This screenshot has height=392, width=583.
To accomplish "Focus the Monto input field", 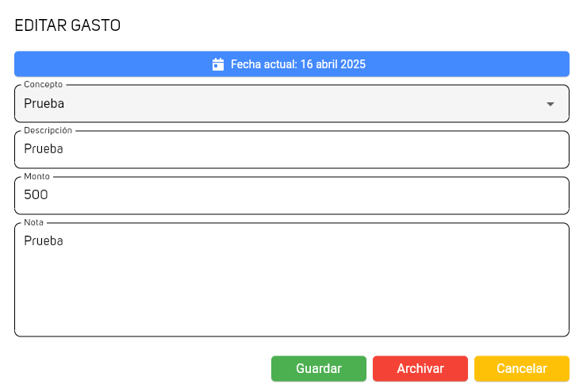I will [292, 196].
